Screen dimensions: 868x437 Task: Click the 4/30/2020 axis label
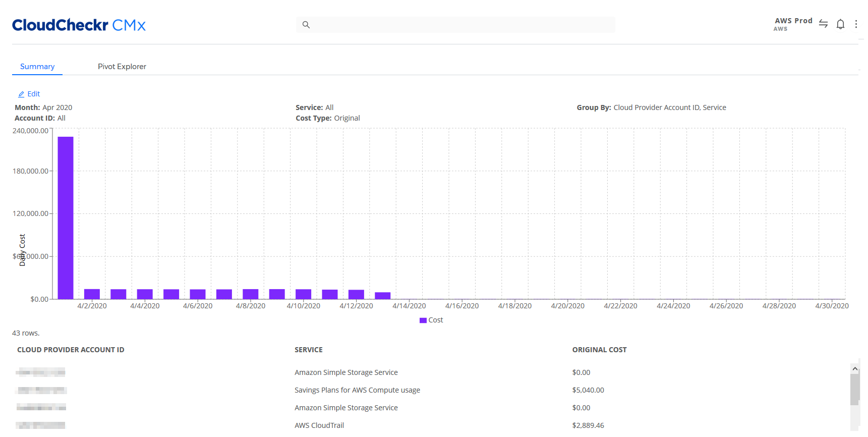click(x=832, y=306)
